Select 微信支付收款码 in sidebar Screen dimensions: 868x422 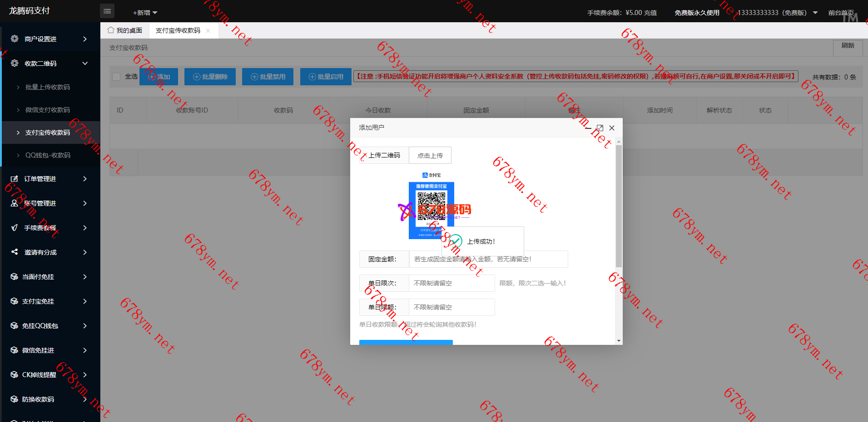[x=48, y=110]
